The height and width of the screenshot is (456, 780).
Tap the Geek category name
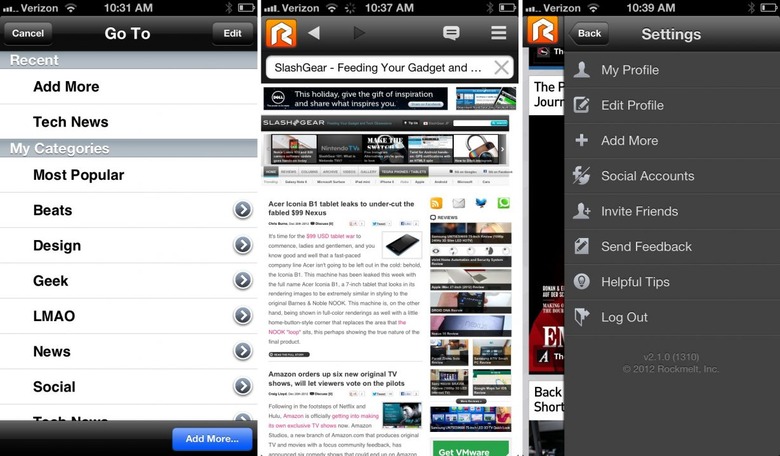pyautogui.click(x=51, y=281)
